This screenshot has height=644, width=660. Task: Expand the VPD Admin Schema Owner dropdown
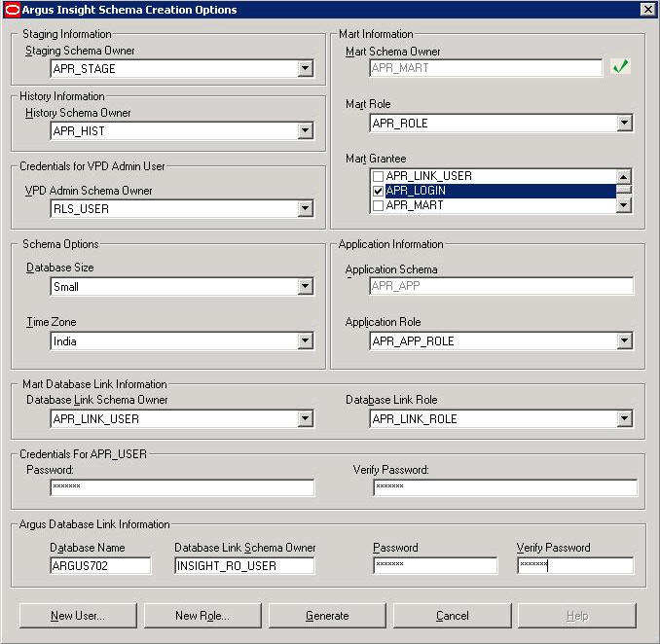click(x=305, y=208)
